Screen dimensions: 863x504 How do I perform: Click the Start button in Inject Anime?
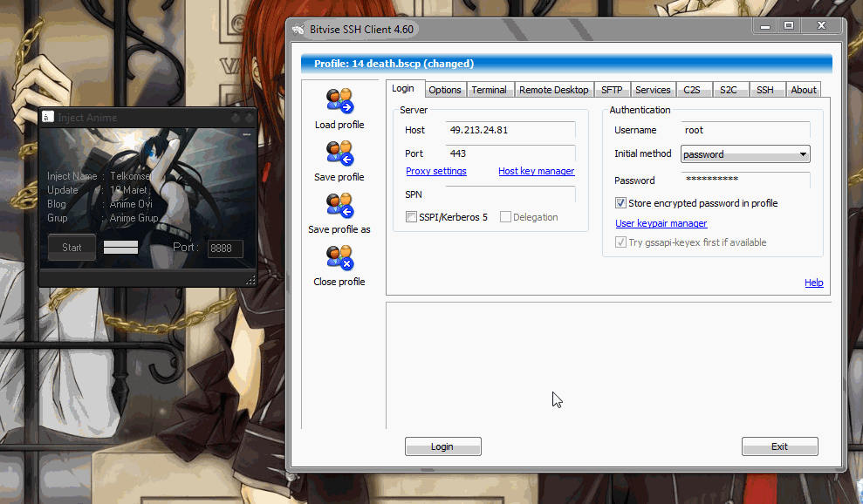tap(72, 248)
